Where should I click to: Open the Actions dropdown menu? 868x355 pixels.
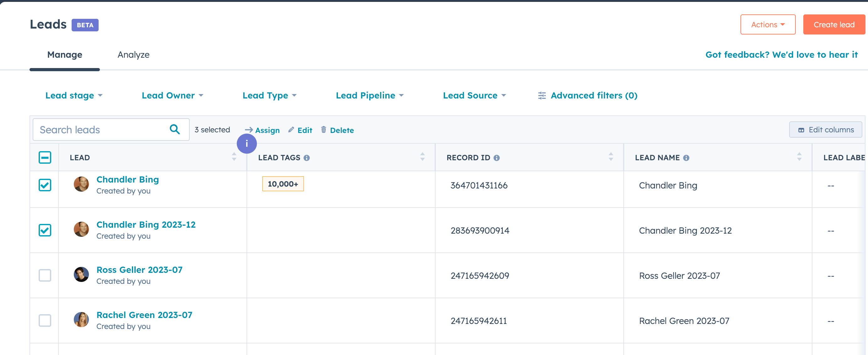coord(768,24)
